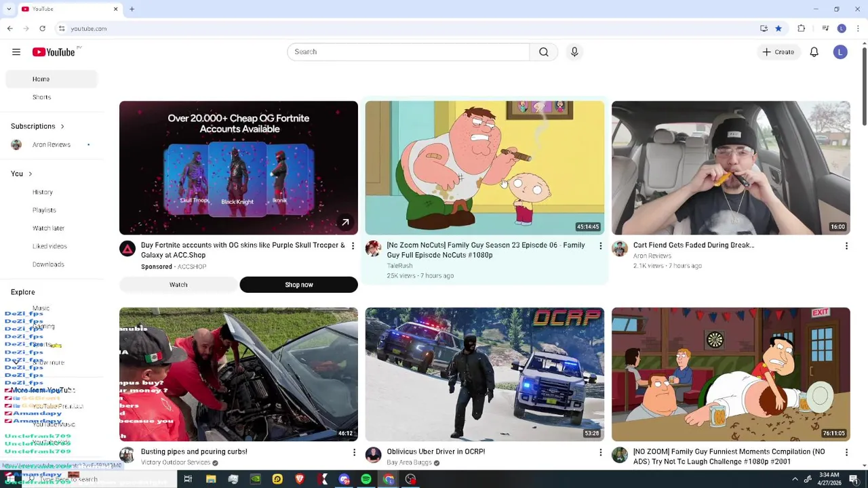Click the Bay Area Buggs channel avatar
Image resolution: width=868 pixels, height=488 pixels.
[x=373, y=455]
